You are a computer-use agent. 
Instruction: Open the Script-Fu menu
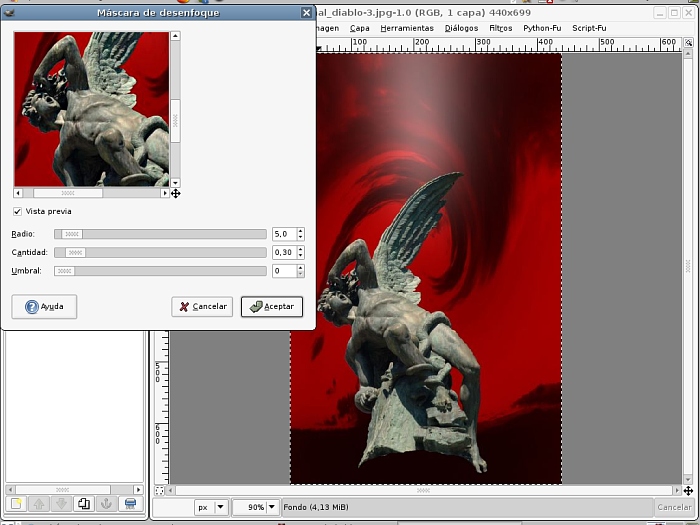click(x=589, y=28)
